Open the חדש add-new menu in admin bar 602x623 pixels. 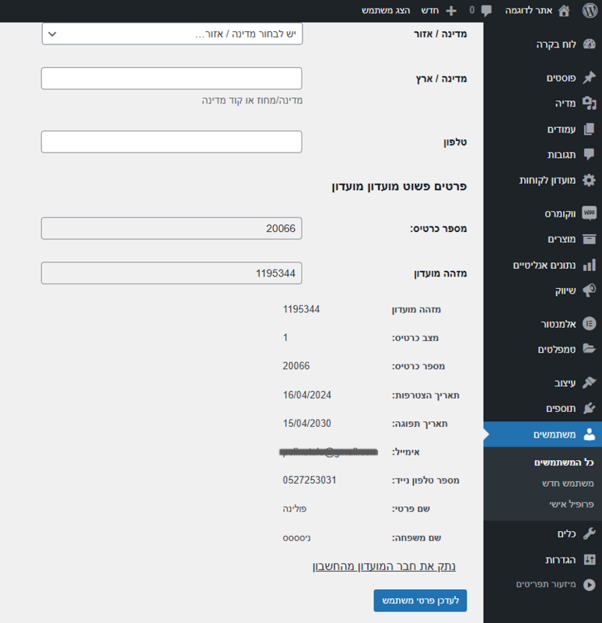(440, 10)
